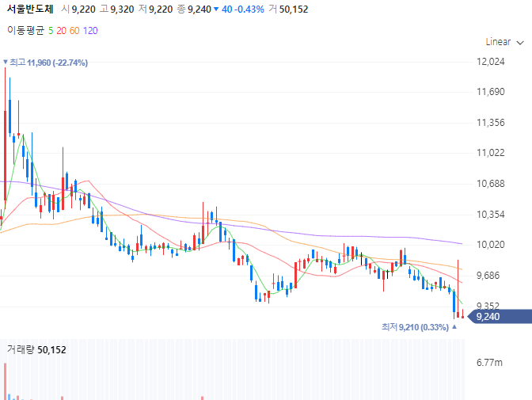Click the change value -0.43%
The height and width of the screenshot is (400, 532).
(x=249, y=10)
